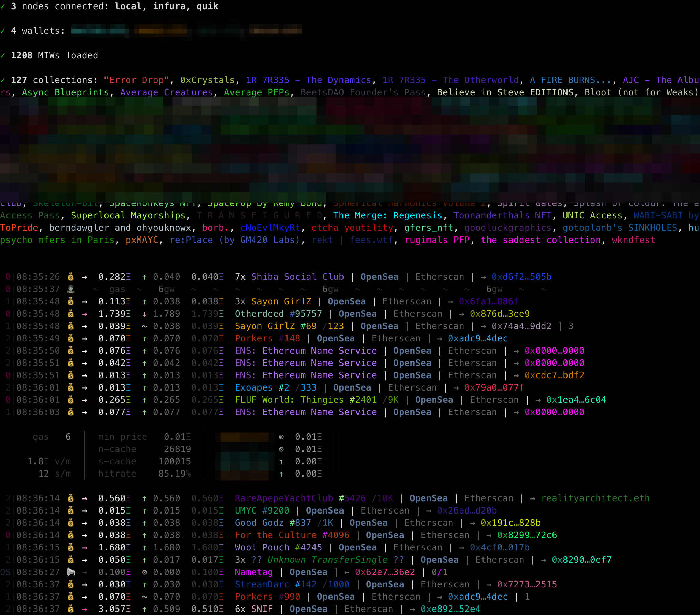Click the RareApepeYachtClub #5426 item name
Screen dimensions: 700x615
(300, 498)
